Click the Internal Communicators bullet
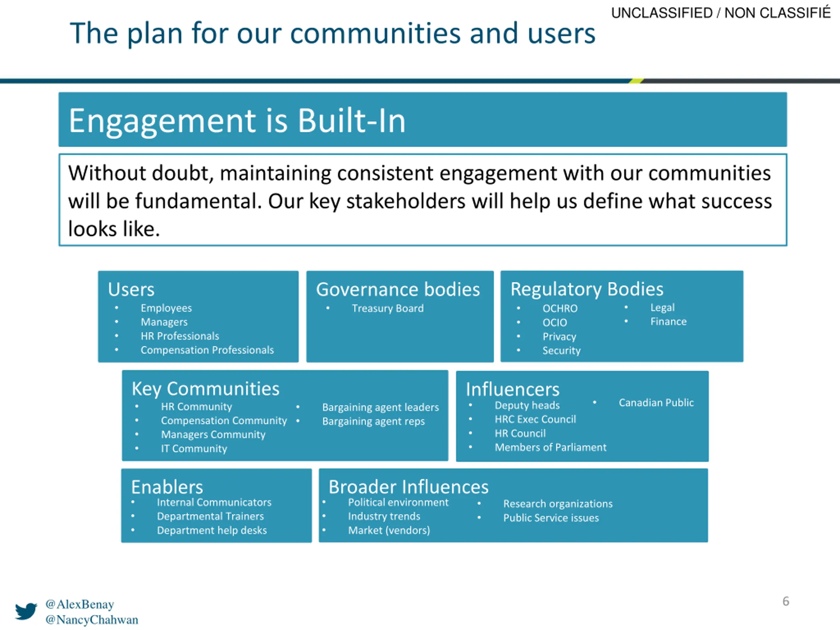Viewport: 840px width, 630px height. [x=214, y=502]
